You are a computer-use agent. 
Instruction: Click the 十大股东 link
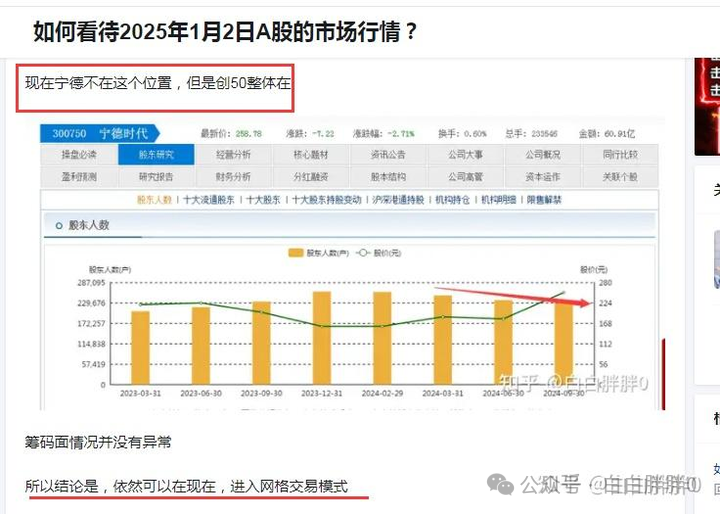coord(263,200)
